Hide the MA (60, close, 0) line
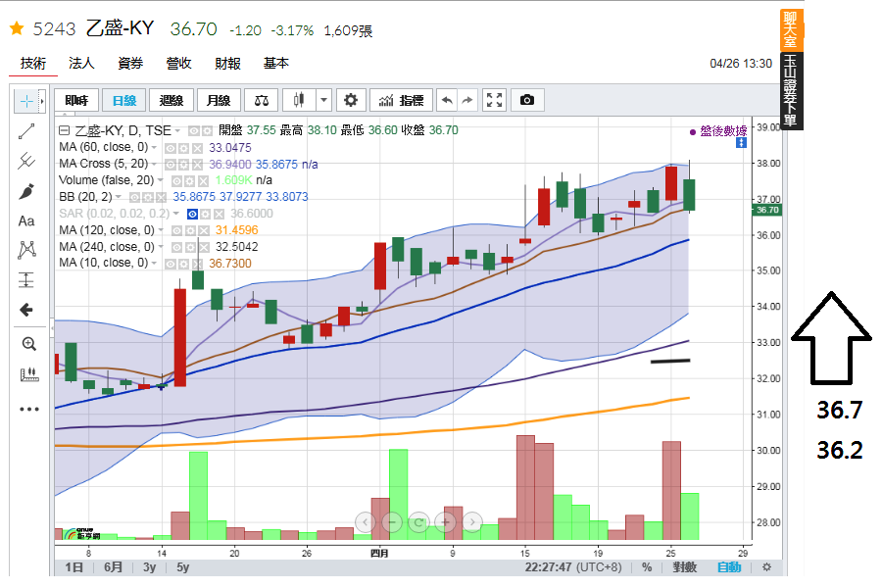 (170, 149)
